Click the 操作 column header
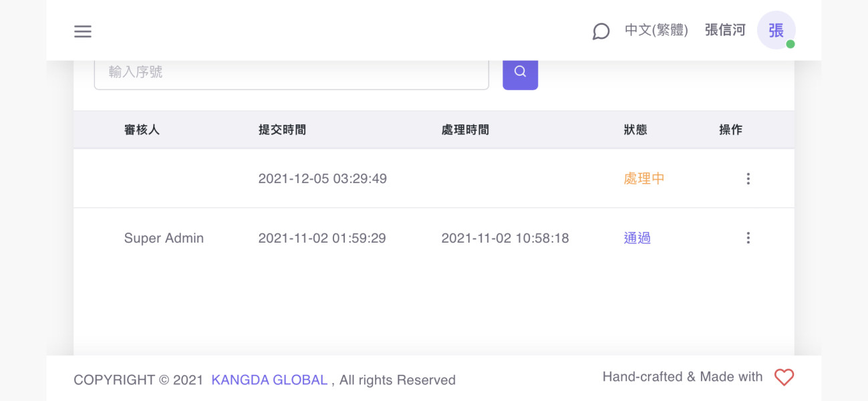 tap(730, 130)
